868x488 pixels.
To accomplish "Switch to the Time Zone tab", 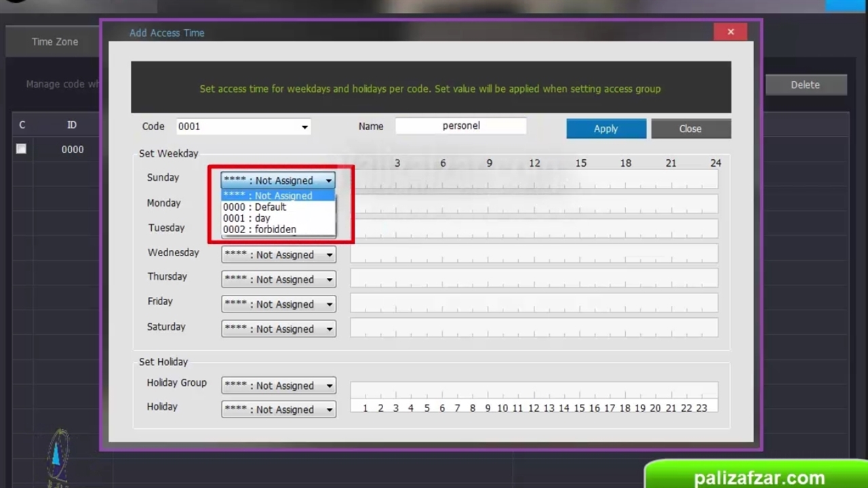I will tap(55, 42).
